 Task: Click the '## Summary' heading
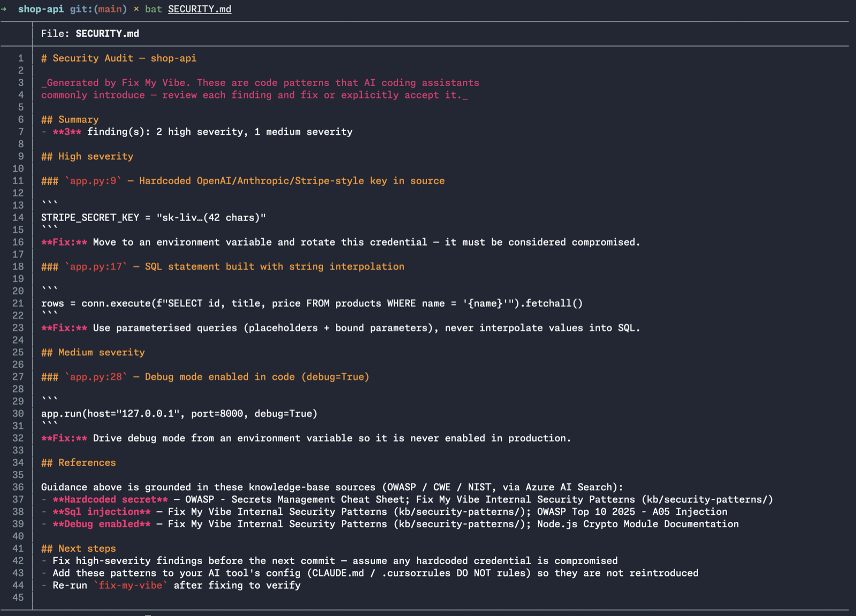click(x=70, y=119)
